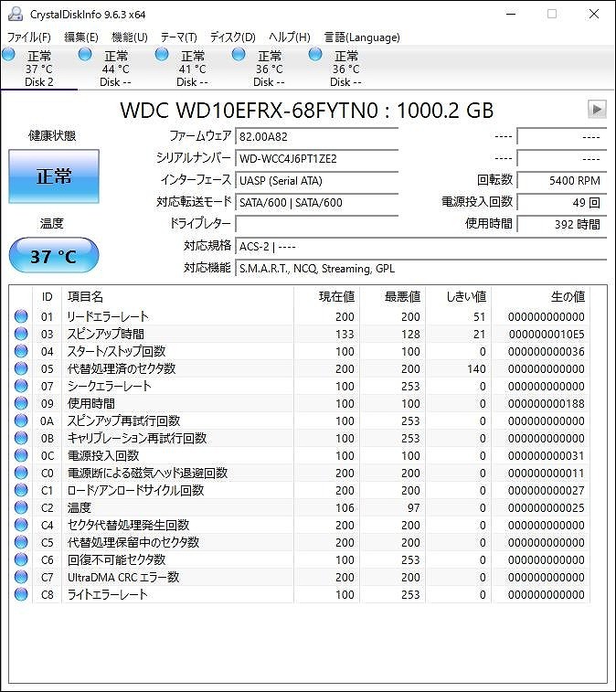Screen dimensions: 616x692
Task: Click the 項目名 column header
Action: click(178, 296)
